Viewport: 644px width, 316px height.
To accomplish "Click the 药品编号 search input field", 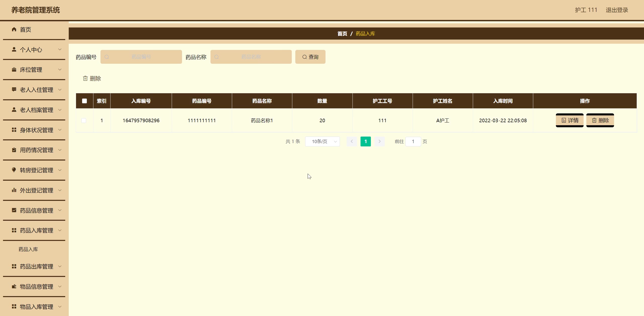I will 141,57.
